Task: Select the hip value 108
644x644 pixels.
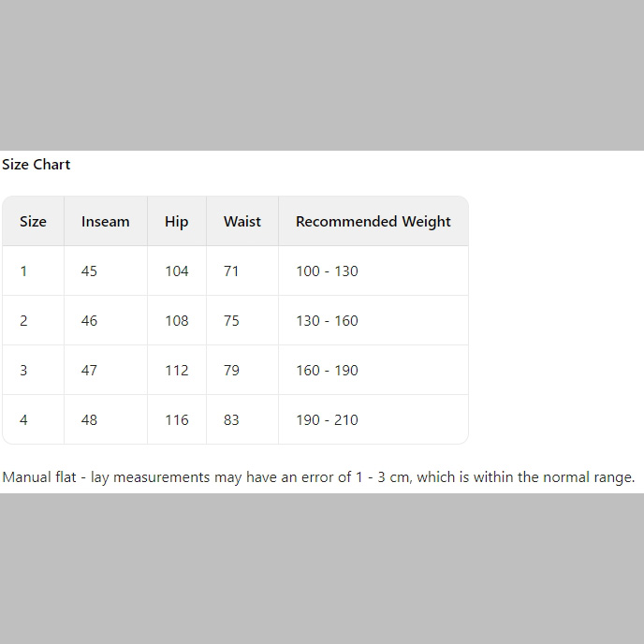Action: click(177, 321)
